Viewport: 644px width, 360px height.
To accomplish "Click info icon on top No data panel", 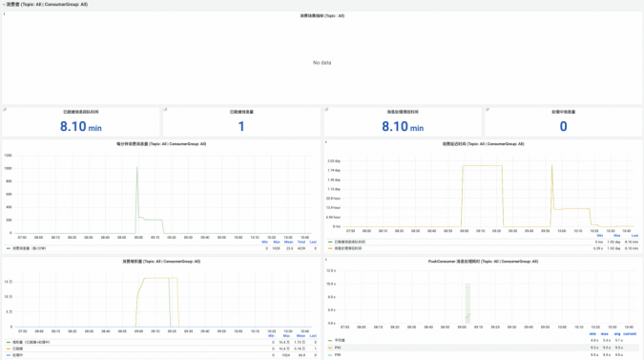I will tap(4, 14).
